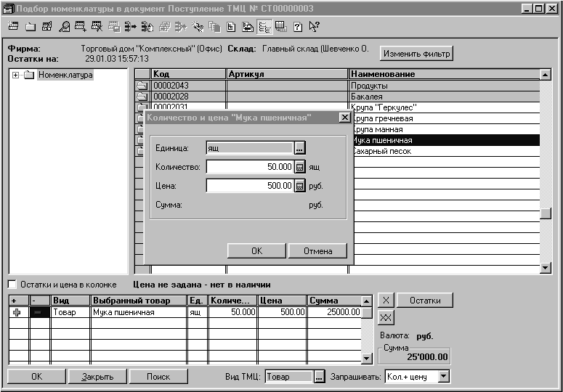Click the XX clear-all button
The width and height of the screenshot is (563, 392).
pos(386,317)
